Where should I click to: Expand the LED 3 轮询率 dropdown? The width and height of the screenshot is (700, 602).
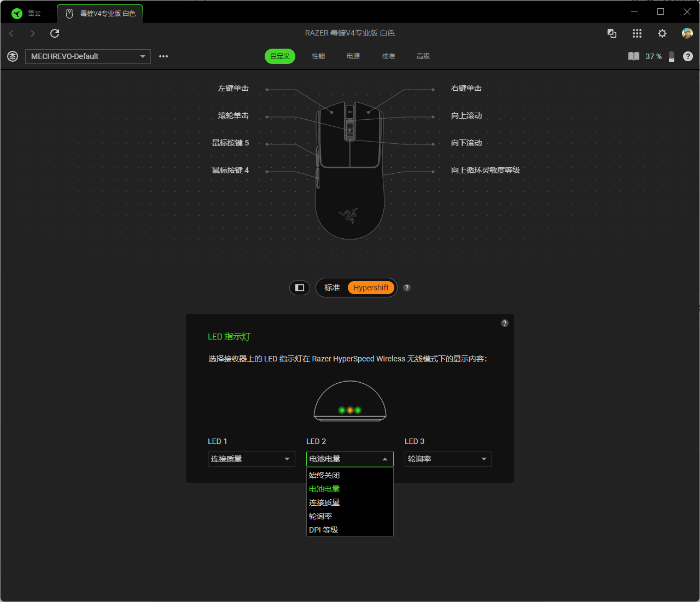tap(448, 459)
